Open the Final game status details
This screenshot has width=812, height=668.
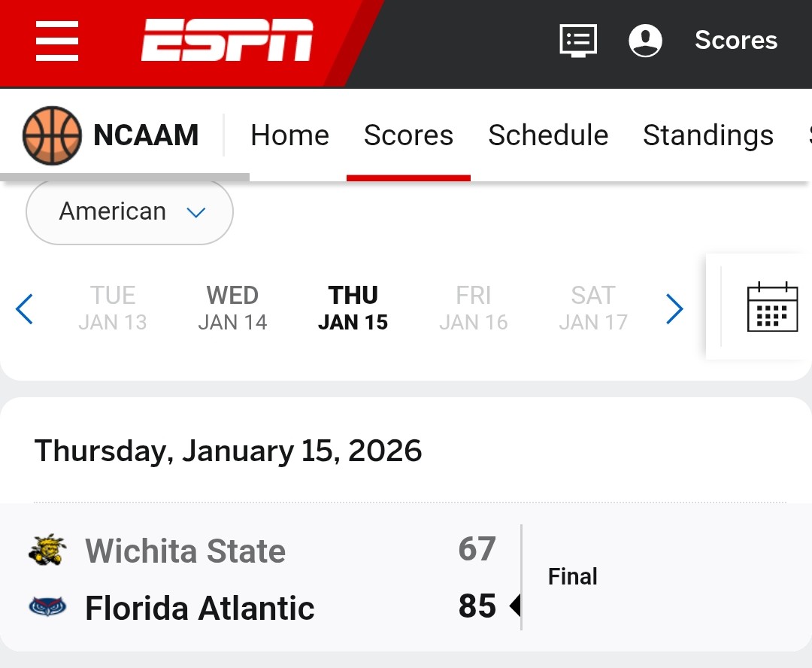(572, 577)
